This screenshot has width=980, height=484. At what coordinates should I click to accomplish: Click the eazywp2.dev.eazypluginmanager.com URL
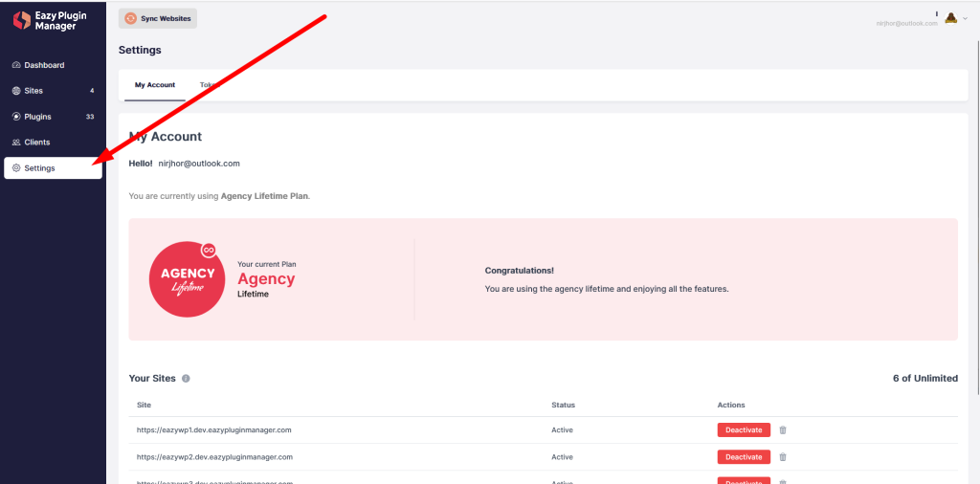click(214, 456)
